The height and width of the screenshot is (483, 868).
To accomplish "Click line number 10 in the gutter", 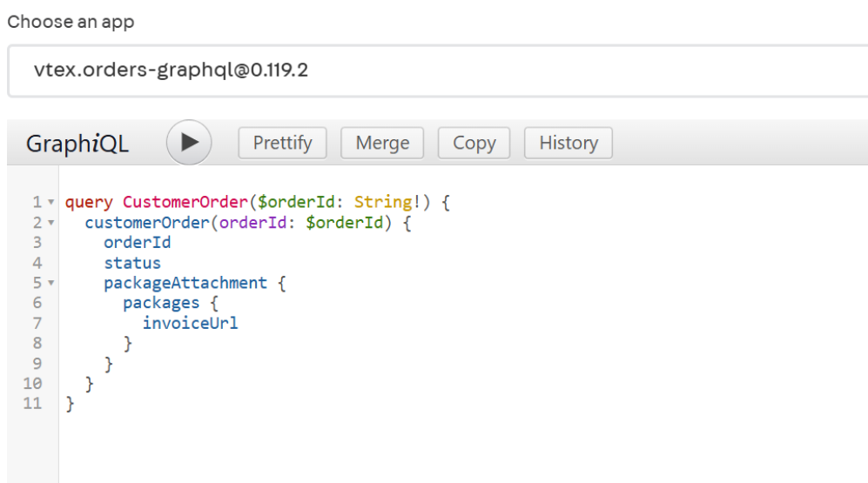I will 32,384.
